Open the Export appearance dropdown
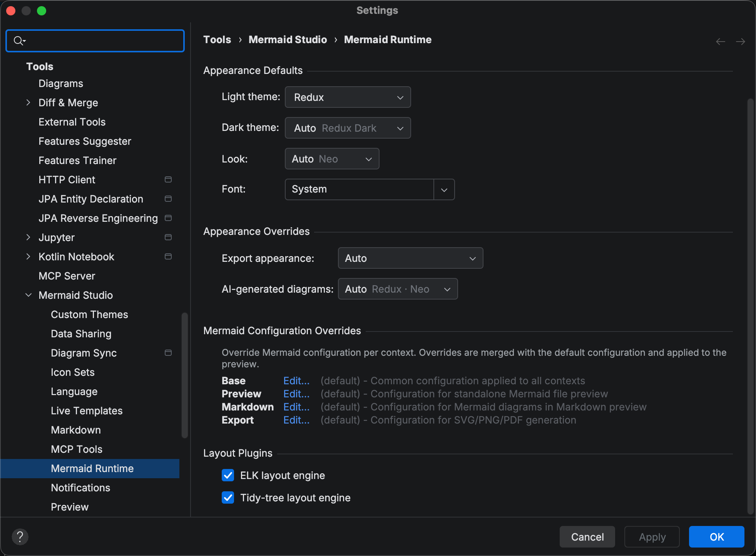The height and width of the screenshot is (556, 756). (x=411, y=258)
